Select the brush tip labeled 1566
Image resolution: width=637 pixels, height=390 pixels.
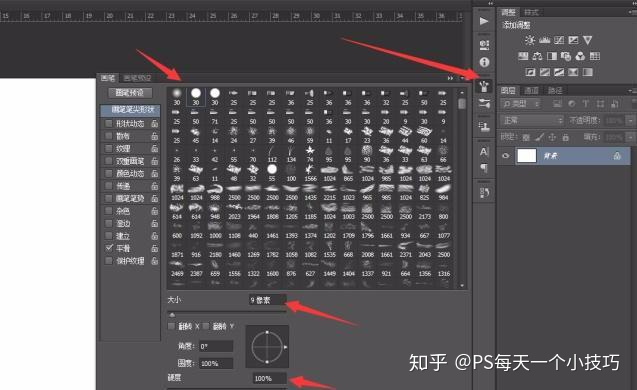pos(310,172)
